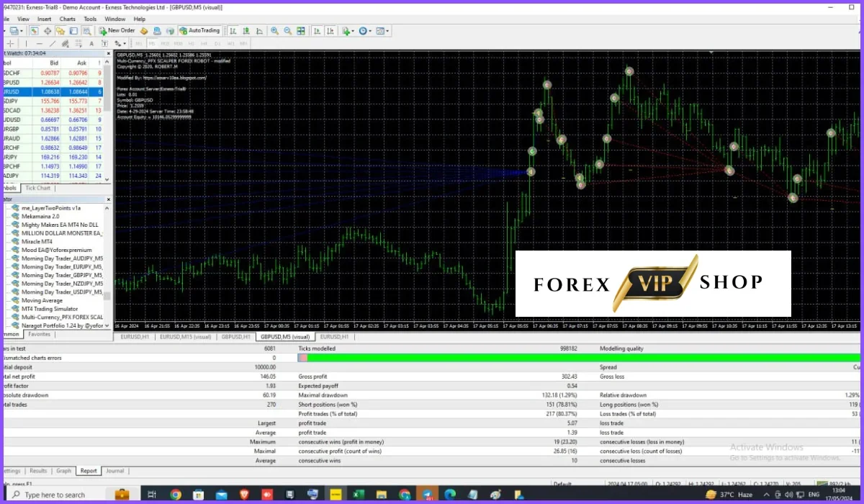Select Miracle MT4 expert advisor
Screen dimensions: 864x504
[37, 241]
